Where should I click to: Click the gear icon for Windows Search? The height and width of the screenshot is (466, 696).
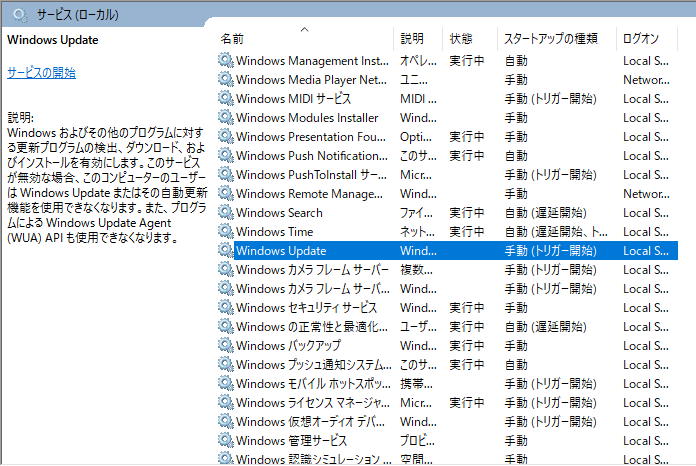coord(226,213)
